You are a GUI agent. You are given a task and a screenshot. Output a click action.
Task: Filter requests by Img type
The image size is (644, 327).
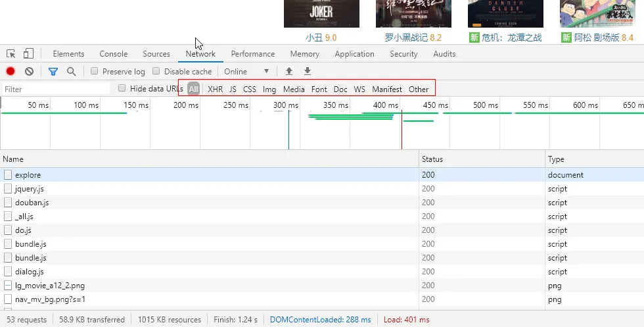coord(269,89)
